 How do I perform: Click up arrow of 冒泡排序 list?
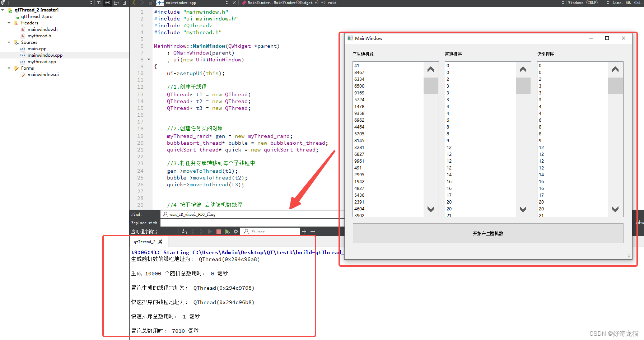[x=523, y=69]
